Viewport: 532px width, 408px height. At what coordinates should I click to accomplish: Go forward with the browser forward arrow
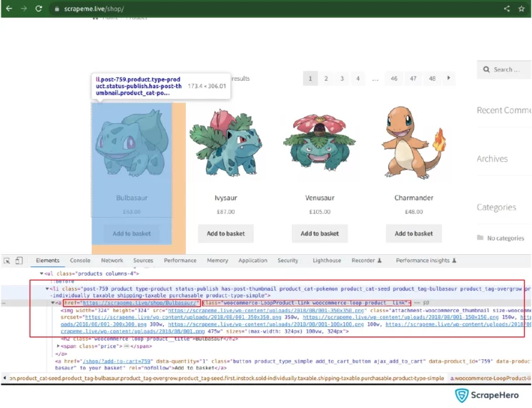click(24, 9)
